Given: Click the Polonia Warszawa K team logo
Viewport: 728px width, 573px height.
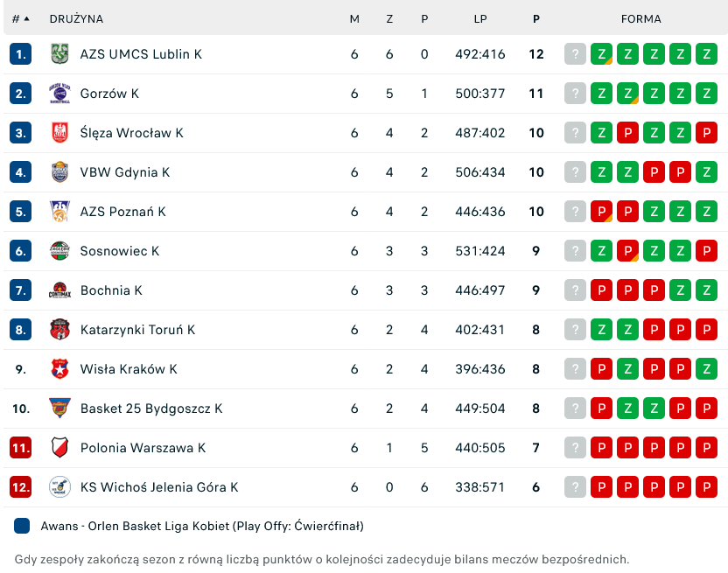Looking at the screenshot, I should tap(59, 448).
